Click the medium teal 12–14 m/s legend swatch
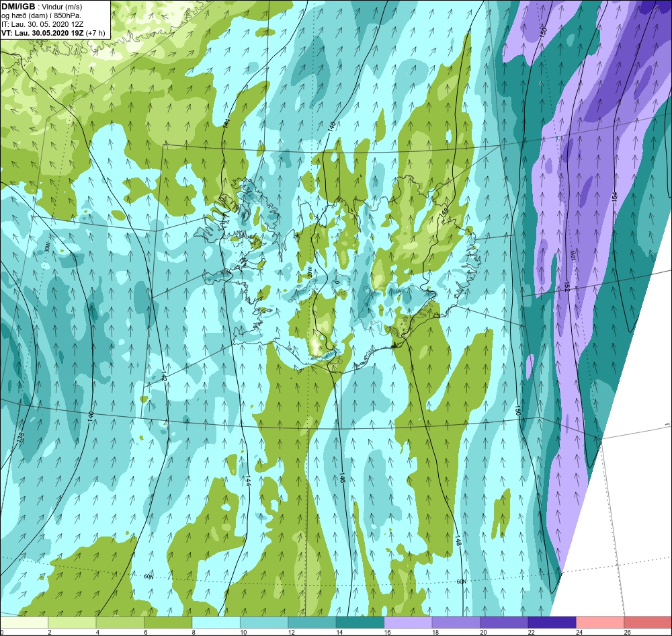The height and width of the screenshot is (636, 672). (x=312, y=622)
